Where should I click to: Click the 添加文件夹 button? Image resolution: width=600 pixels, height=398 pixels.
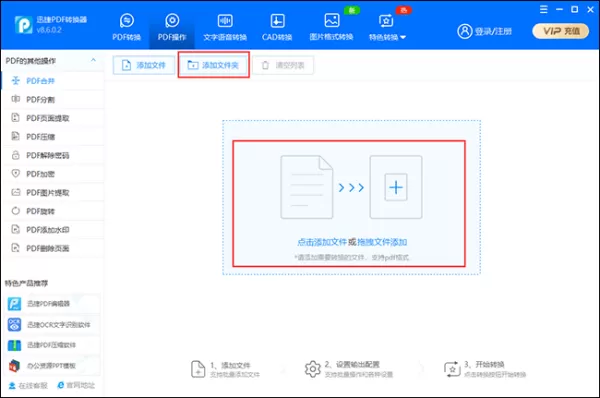coord(214,65)
